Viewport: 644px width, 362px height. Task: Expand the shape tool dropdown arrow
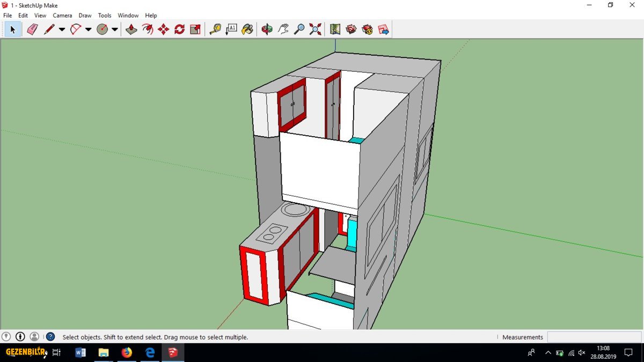115,29
